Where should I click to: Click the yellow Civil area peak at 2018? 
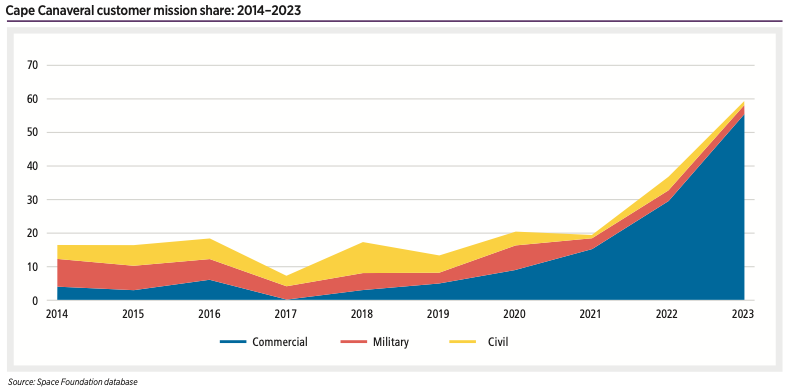(x=362, y=258)
